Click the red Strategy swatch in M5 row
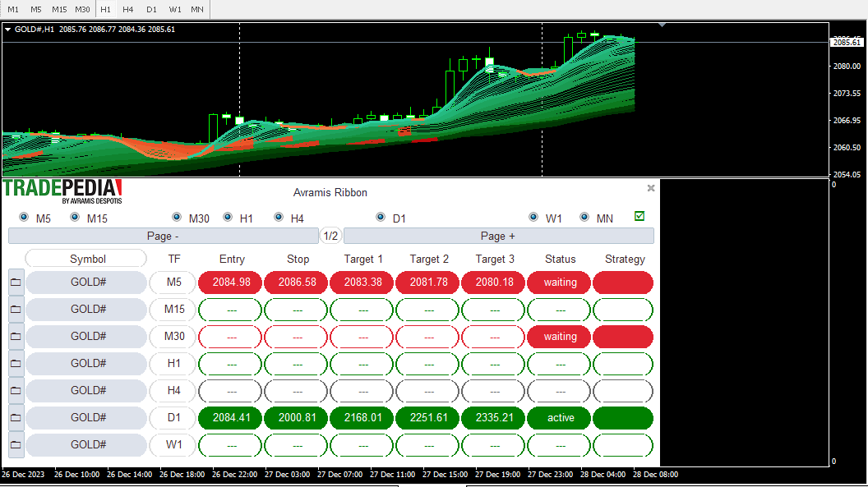868x487 pixels. pos(623,283)
